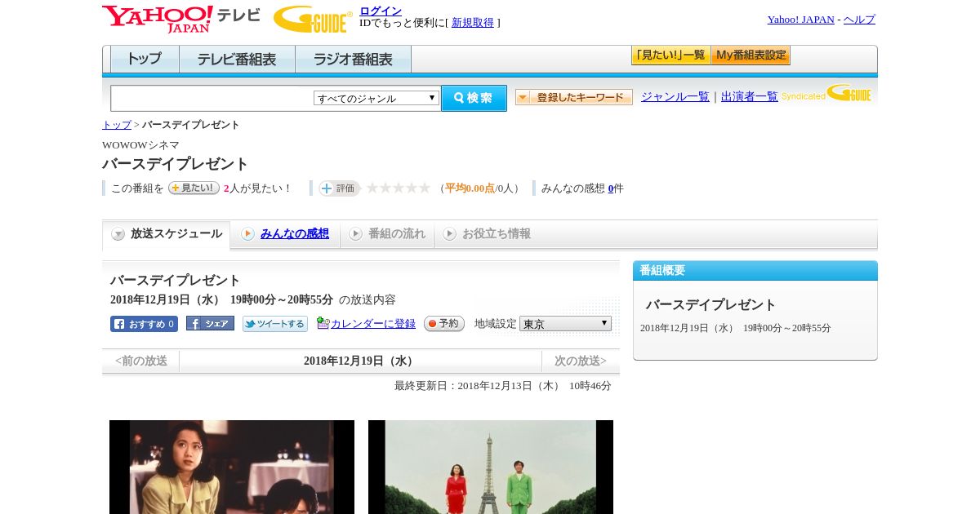Click the Facebook シェア button
This screenshot has height=514, width=980.
pos(210,323)
